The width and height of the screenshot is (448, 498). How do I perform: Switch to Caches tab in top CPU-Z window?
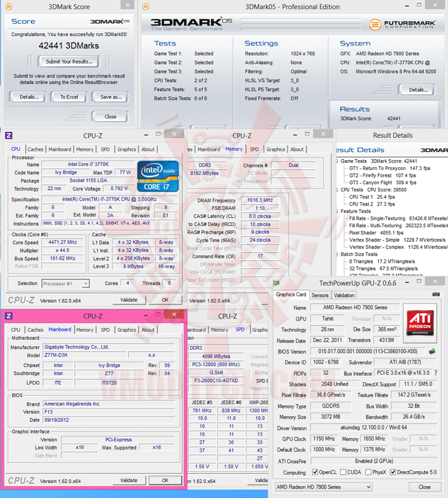(35, 149)
